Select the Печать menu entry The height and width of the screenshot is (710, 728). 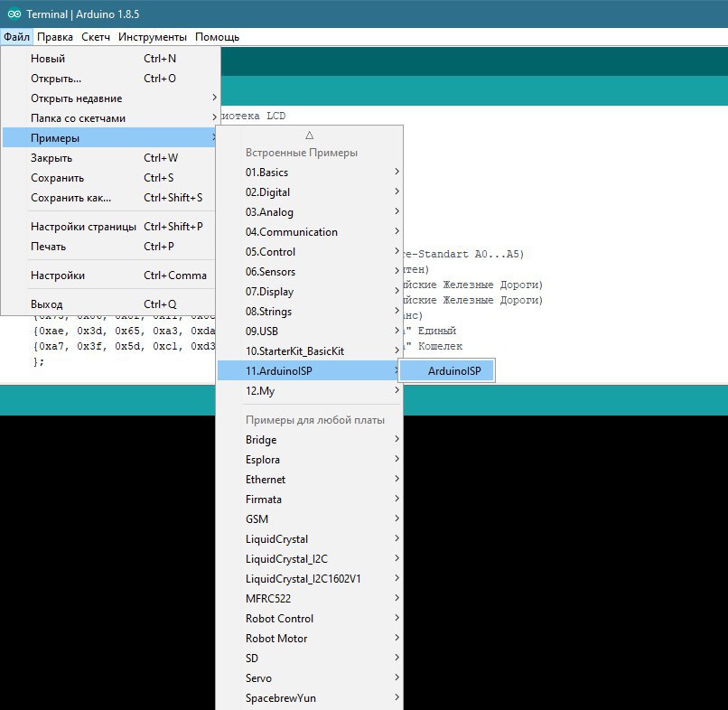pos(109,247)
